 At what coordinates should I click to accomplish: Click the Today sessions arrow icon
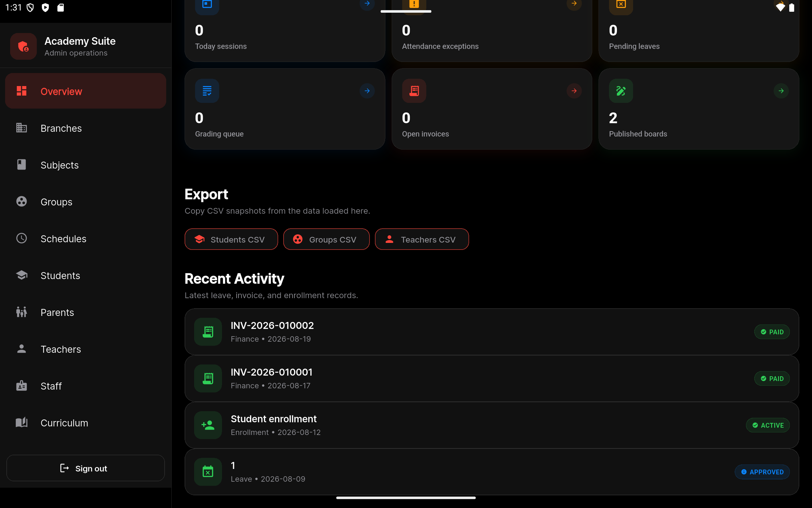click(367, 4)
